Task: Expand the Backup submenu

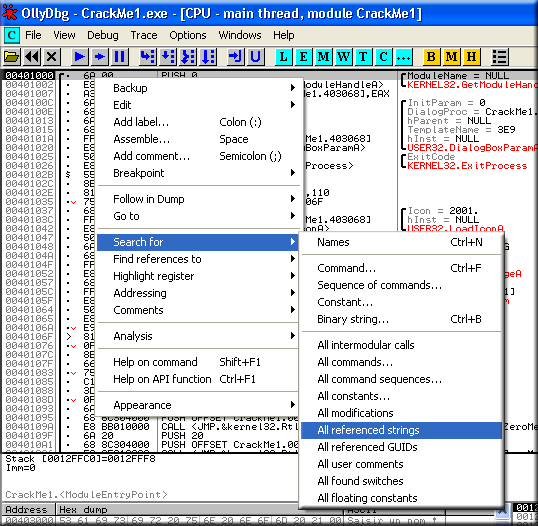Action: (198, 88)
